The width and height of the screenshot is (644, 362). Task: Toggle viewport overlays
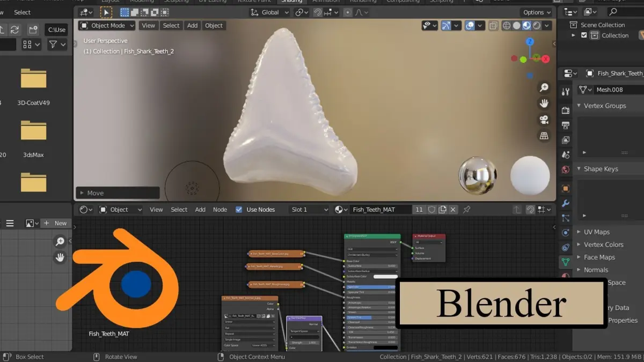[469, 25]
